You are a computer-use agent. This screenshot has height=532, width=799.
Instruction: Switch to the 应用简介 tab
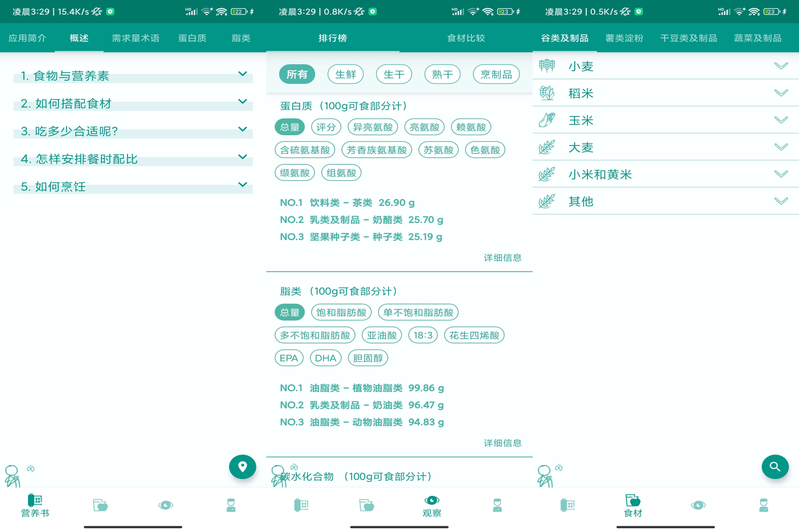point(27,38)
